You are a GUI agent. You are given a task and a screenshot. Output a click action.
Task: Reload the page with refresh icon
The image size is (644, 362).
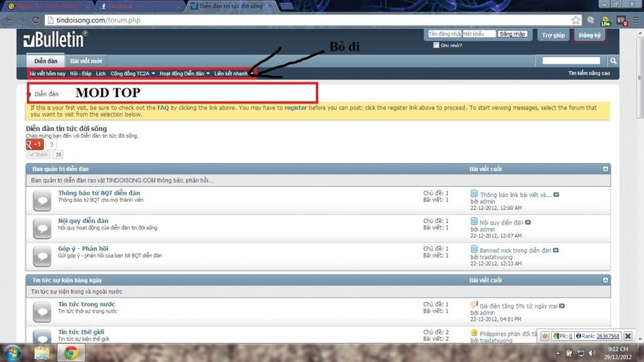35,20
